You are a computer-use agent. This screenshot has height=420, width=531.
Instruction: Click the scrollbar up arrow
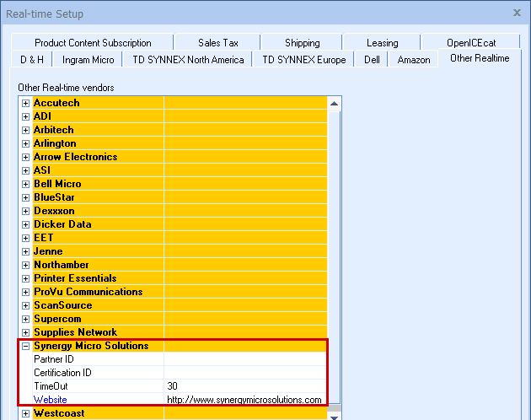pos(335,104)
